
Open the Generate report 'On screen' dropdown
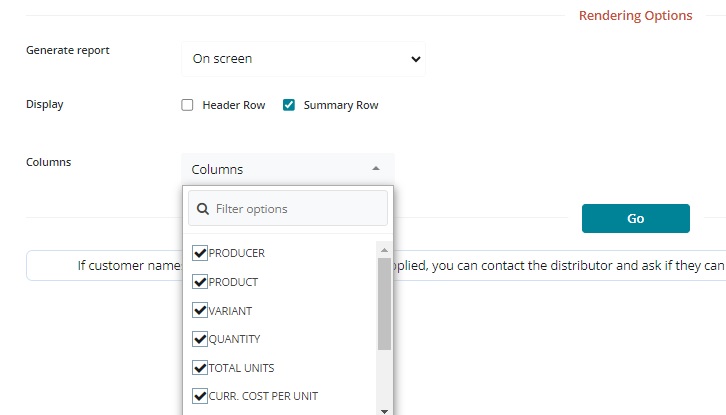pyautogui.click(x=304, y=59)
